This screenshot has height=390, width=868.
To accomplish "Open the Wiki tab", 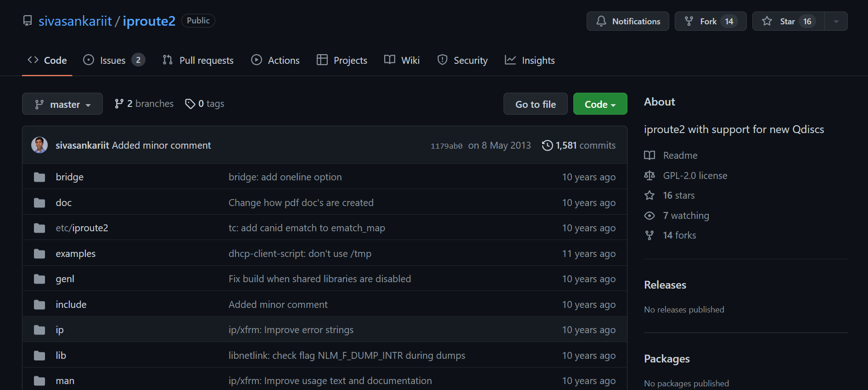I will (402, 61).
